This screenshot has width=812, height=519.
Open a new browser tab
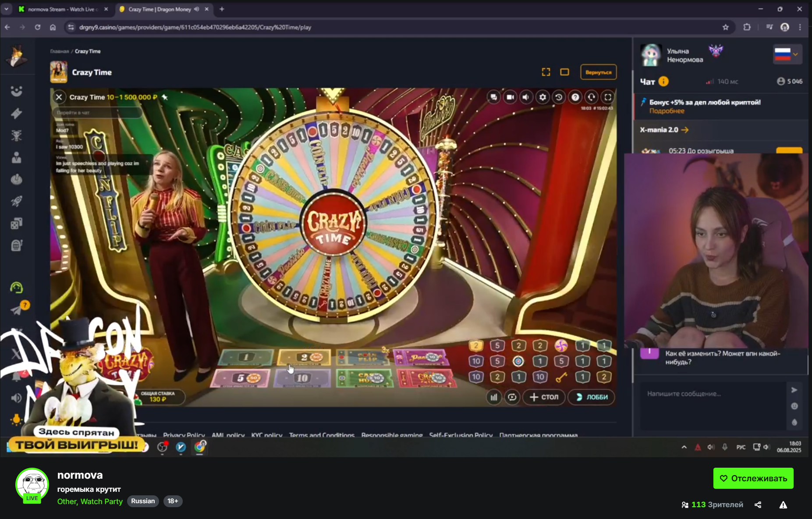[222, 9]
